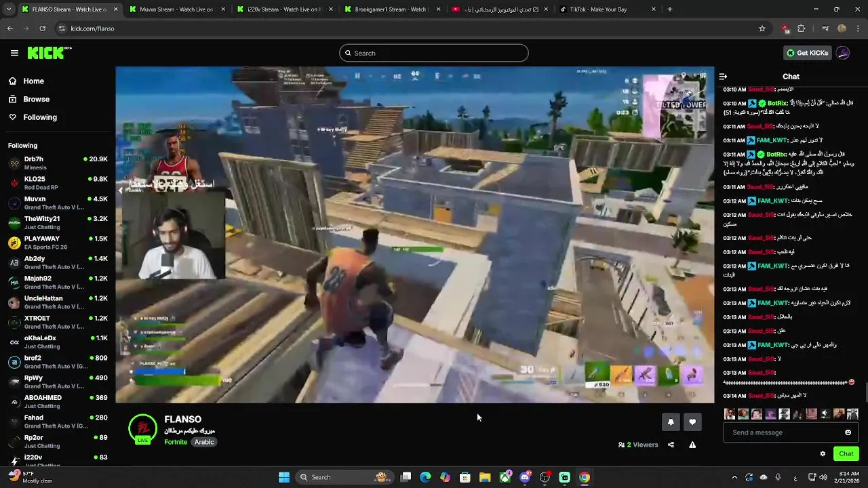The image size is (868, 488).
Task: Report stream with the warning triangle icon
Action: click(x=692, y=445)
